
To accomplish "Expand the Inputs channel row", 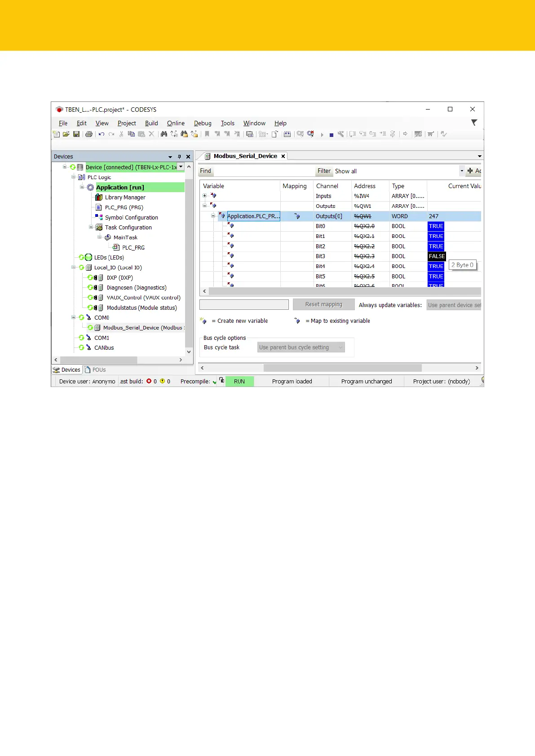I will [205, 196].
